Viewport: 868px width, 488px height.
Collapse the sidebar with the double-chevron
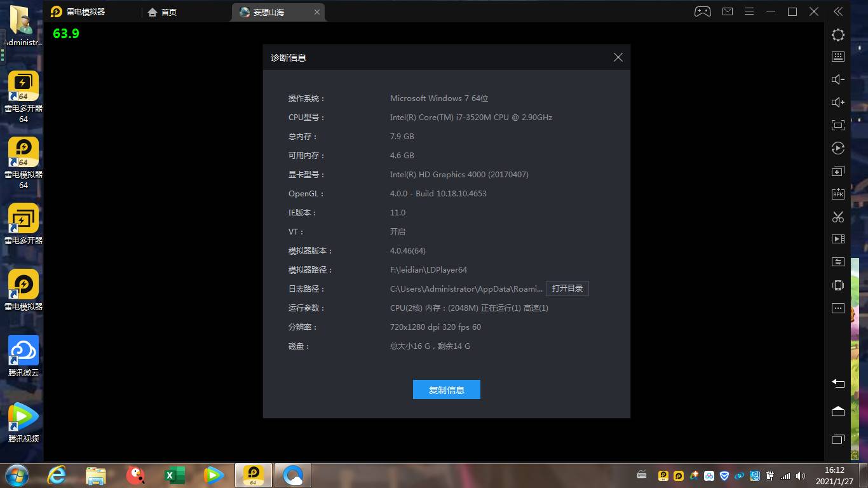(x=838, y=11)
